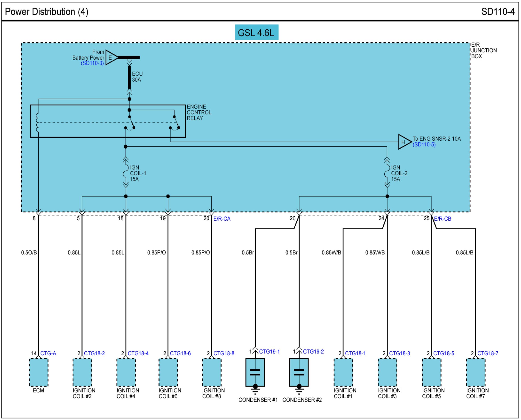Click the CTG-A connector label
Viewport: 521px width, 420px height.
coord(48,354)
